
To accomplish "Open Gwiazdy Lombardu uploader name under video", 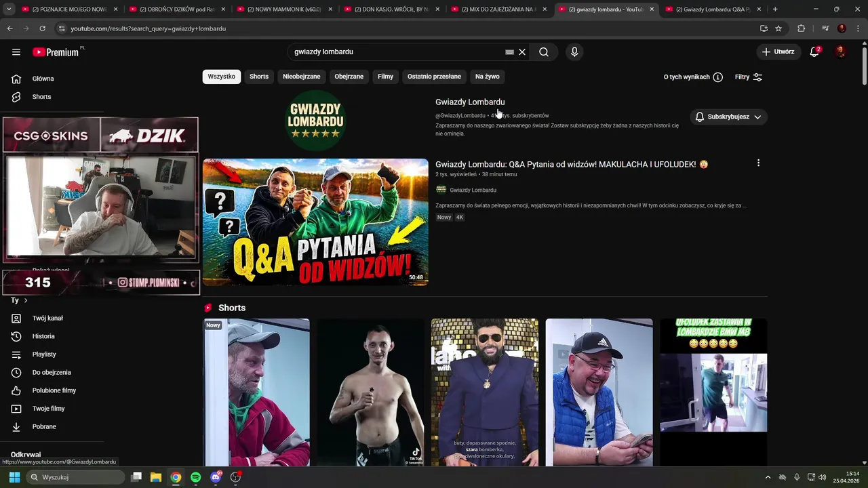I will click(473, 190).
